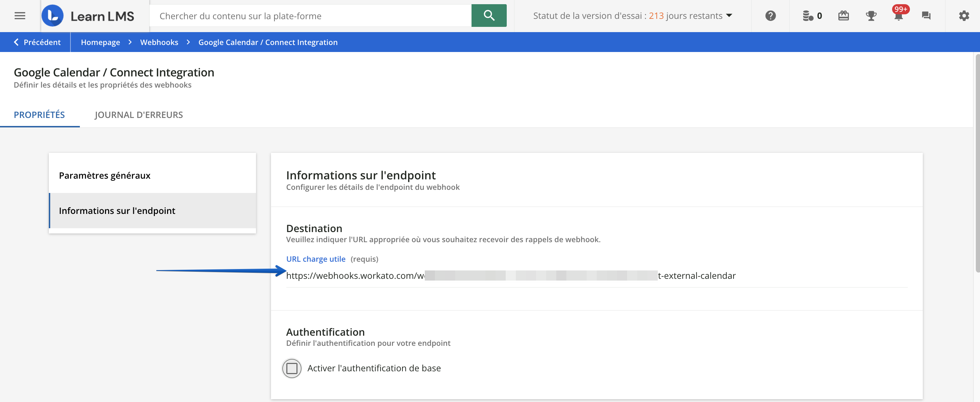Open the help question mark icon
The width and height of the screenshot is (980, 402).
pyautogui.click(x=770, y=16)
